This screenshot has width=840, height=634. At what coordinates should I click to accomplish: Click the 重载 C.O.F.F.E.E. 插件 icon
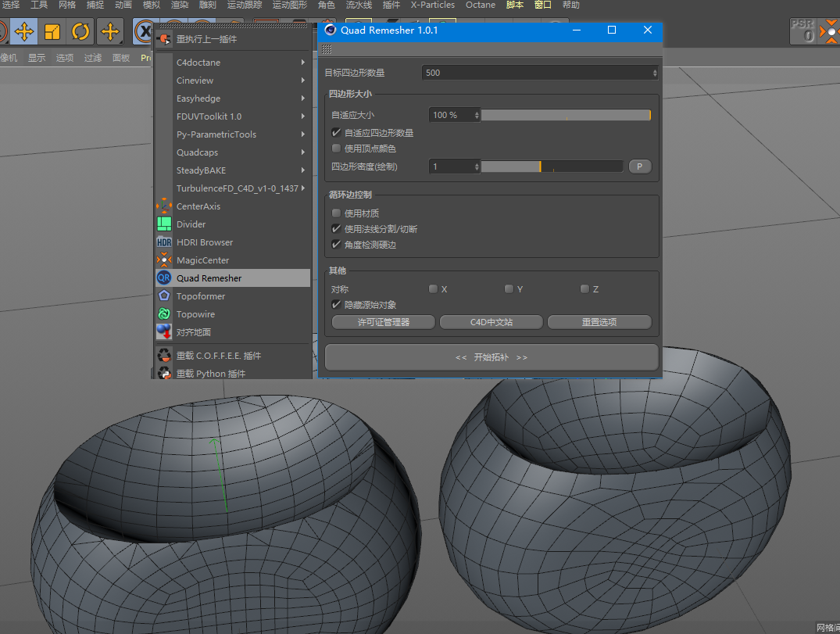164,356
